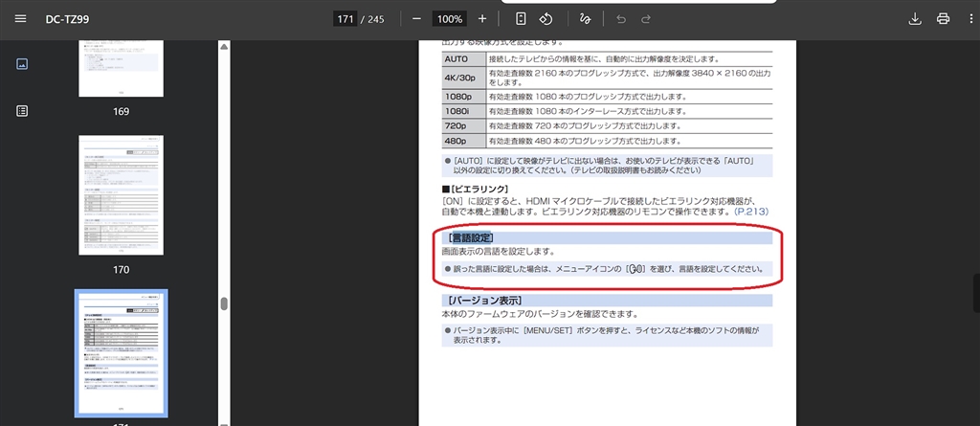Zoom in with the plus button
This screenshot has width=980, height=426.
pos(481,19)
